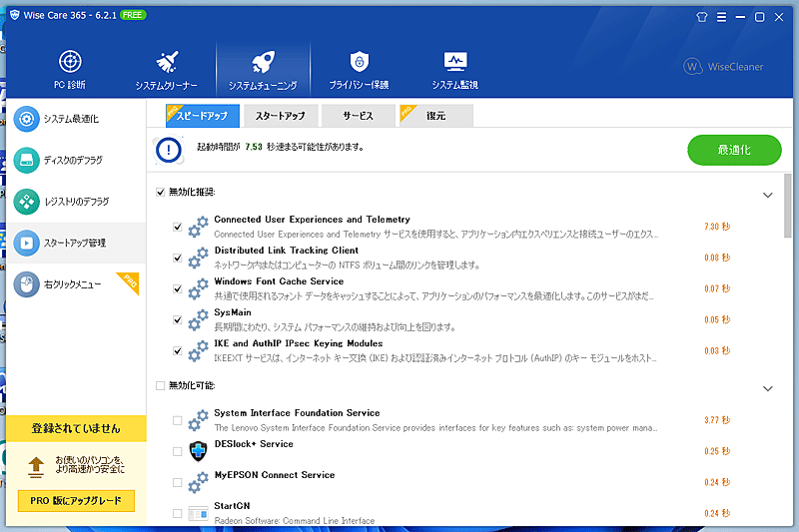The height and width of the screenshot is (532, 799).
Task: Click the green 最適化 button
Action: coord(734,150)
